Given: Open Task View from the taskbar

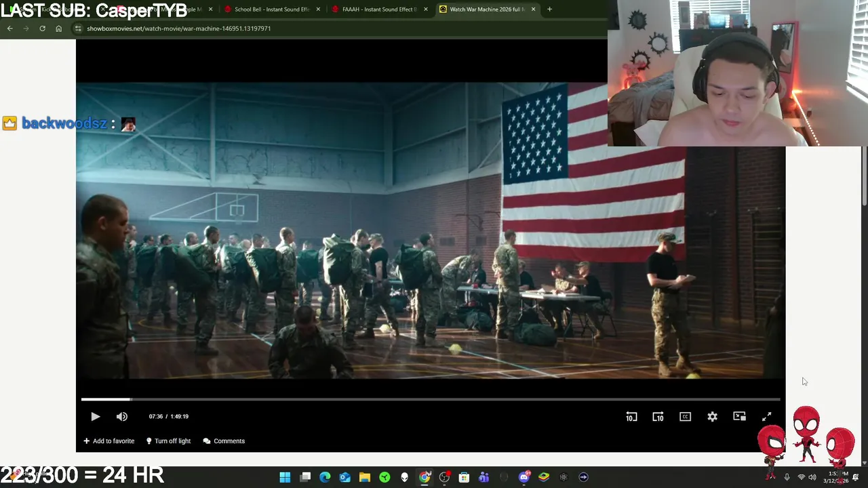Looking at the screenshot, I should [x=305, y=477].
